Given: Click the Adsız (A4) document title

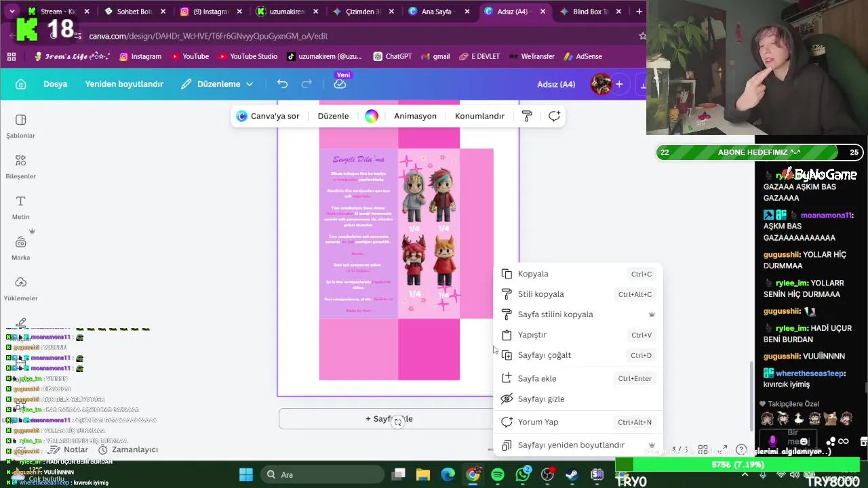Looking at the screenshot, I should coord(556,84).
